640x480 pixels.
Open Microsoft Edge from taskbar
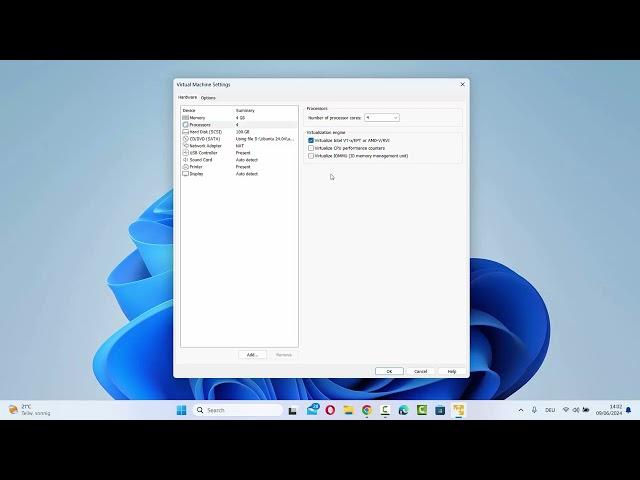[x=403, y=410]
